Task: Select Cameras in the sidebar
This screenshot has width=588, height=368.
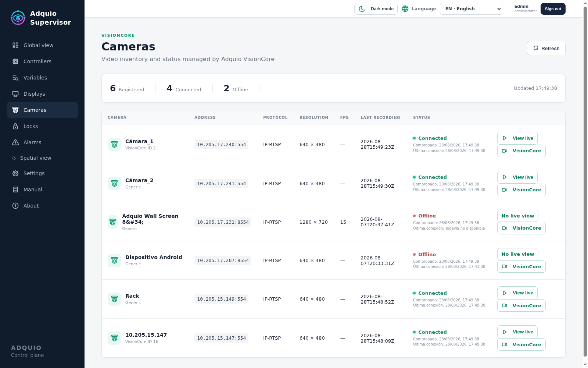Action: point(42,110)
